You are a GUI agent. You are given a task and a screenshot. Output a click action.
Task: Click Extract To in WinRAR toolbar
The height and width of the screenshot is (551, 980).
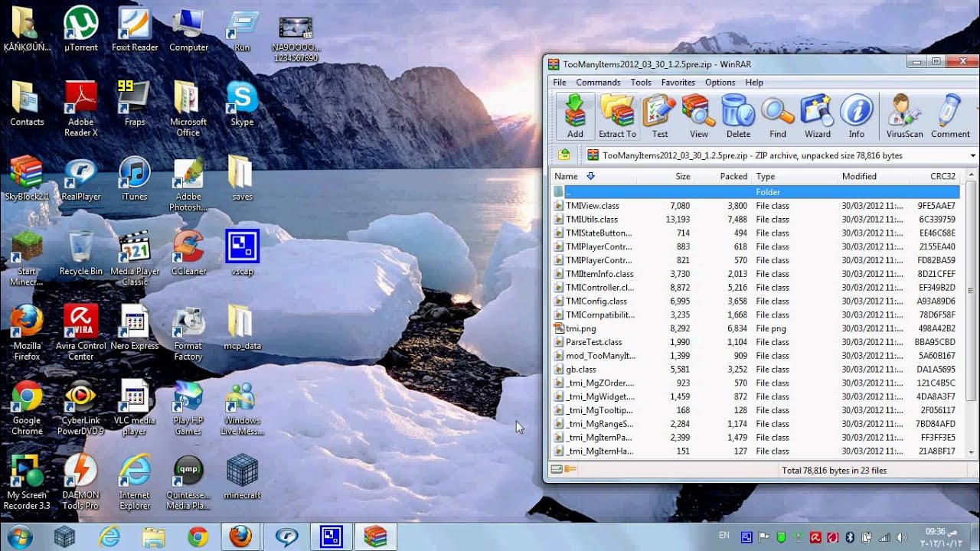(617, 116)
